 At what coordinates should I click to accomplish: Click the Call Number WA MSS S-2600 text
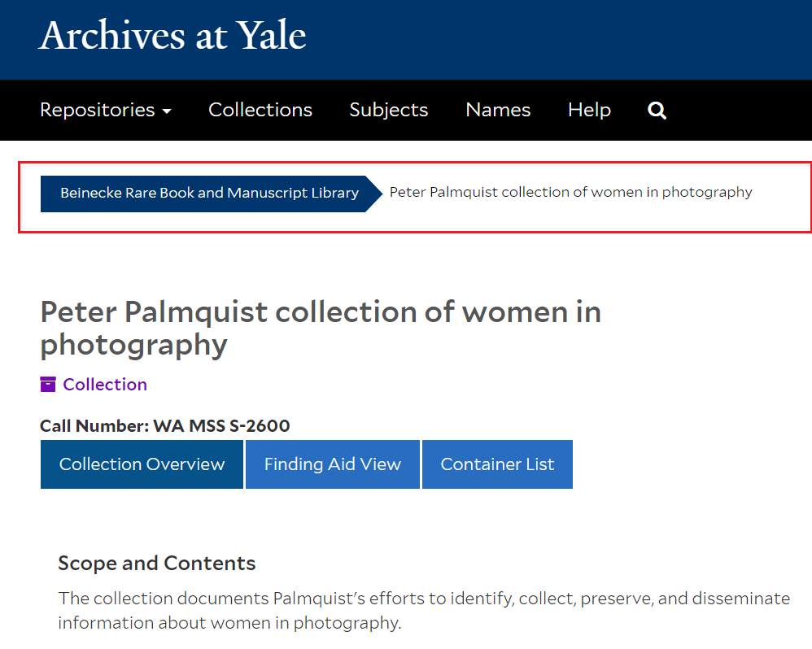point(164,426)
